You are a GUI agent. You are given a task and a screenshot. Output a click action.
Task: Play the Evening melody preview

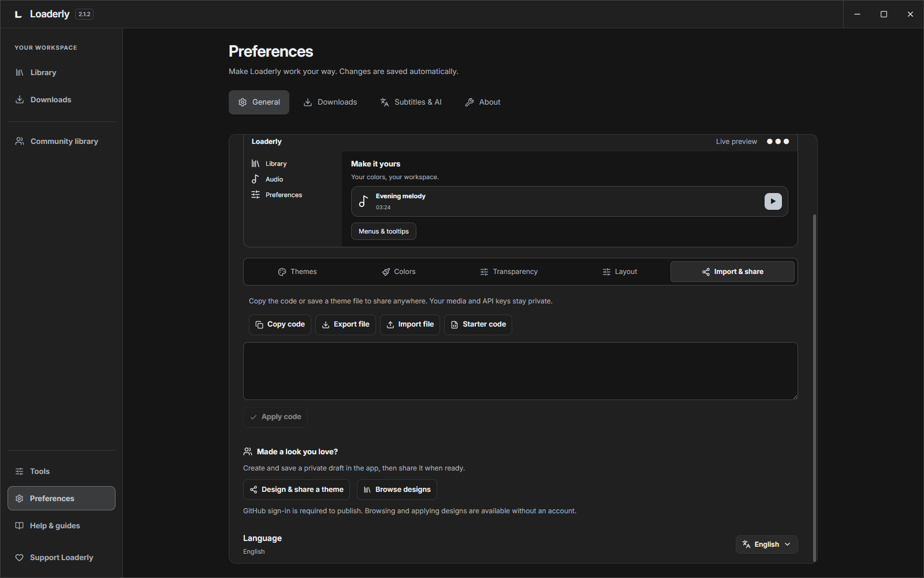coord(773,201)
